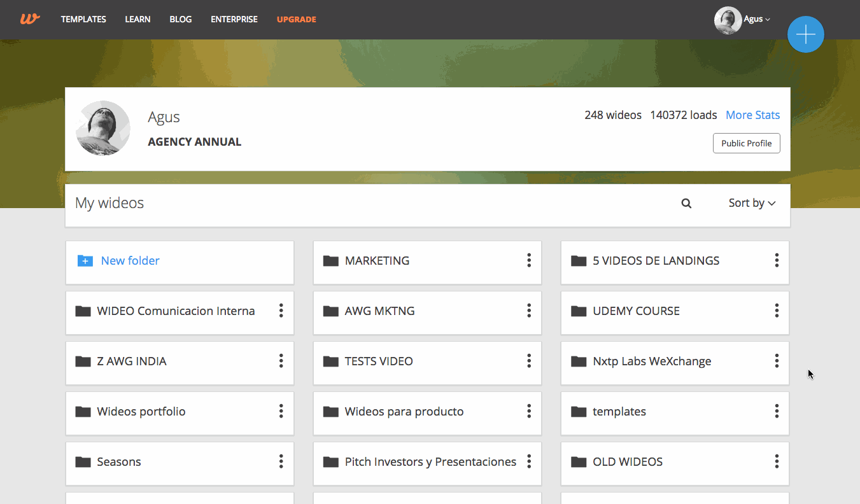Image resolution: width=860 pixels, height=504 pixels.
Task: Click the MARKETING folder icon
Action: (x=330, y=260)
